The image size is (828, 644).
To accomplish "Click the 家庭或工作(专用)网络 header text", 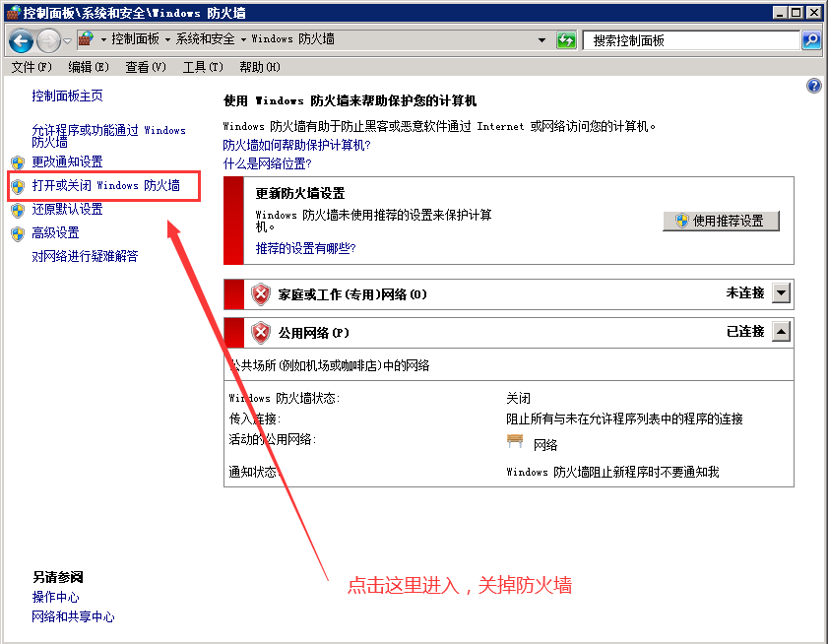I will pyautogui.click(x=352, y=294).
